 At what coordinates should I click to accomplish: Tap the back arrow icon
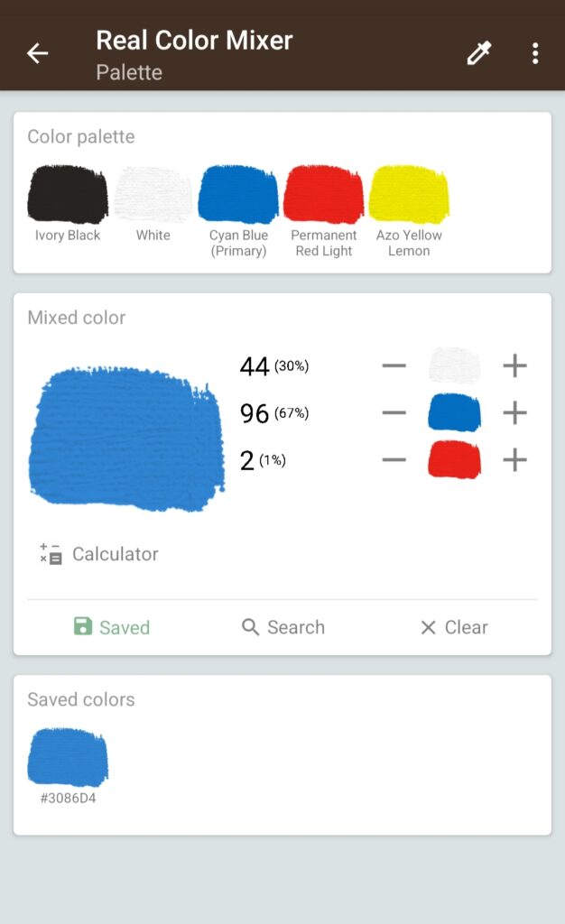tap(37, 53)
